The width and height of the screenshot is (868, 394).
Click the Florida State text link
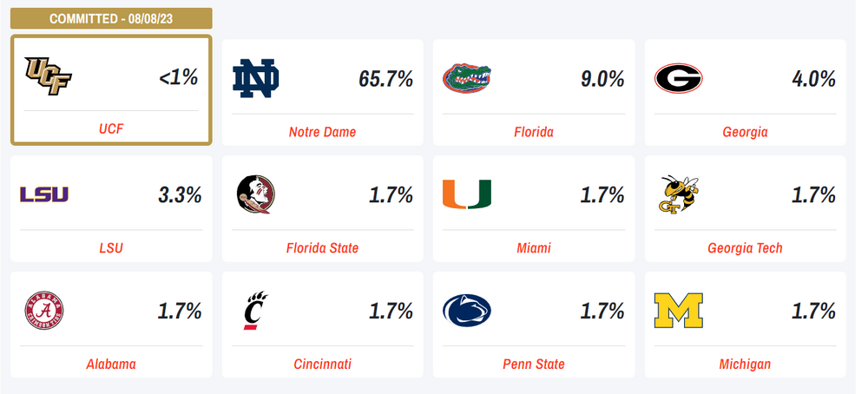322,248
